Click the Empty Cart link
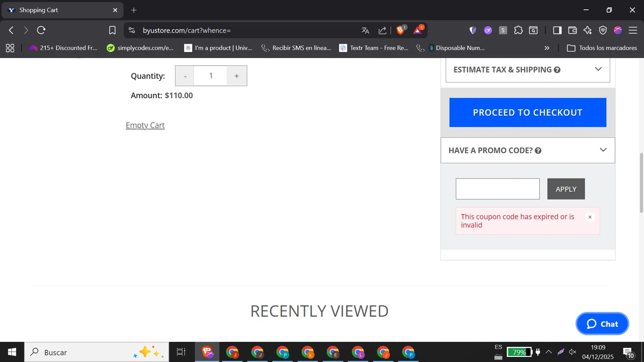644x362 pixels. tap(145, 125)
